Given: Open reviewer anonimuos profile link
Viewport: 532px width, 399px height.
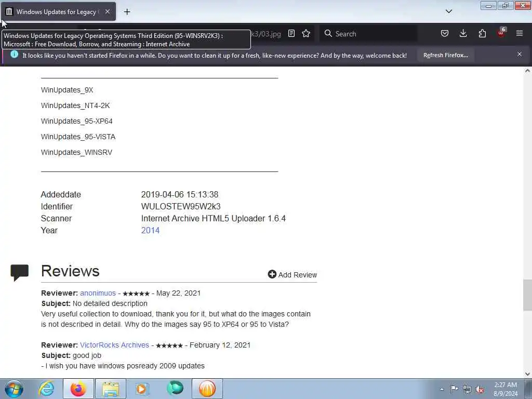Looking at the screenshot, I should 98,293.
